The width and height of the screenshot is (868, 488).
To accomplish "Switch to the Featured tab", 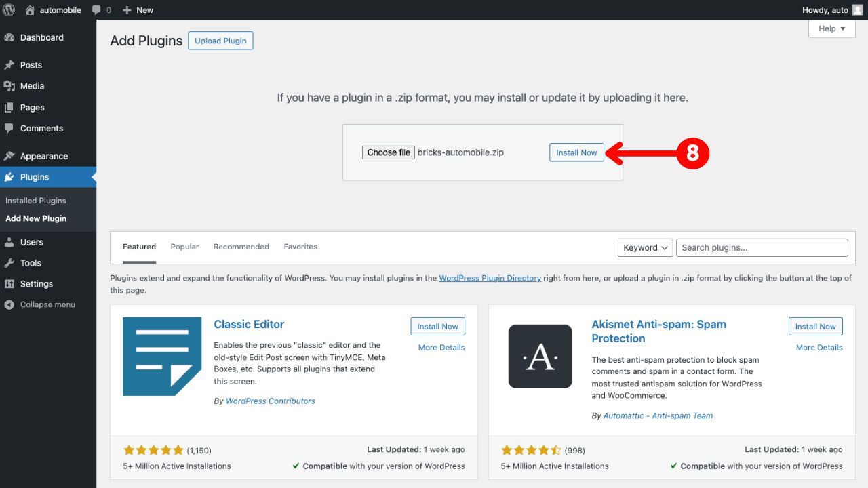I will (x=139, y=247).
